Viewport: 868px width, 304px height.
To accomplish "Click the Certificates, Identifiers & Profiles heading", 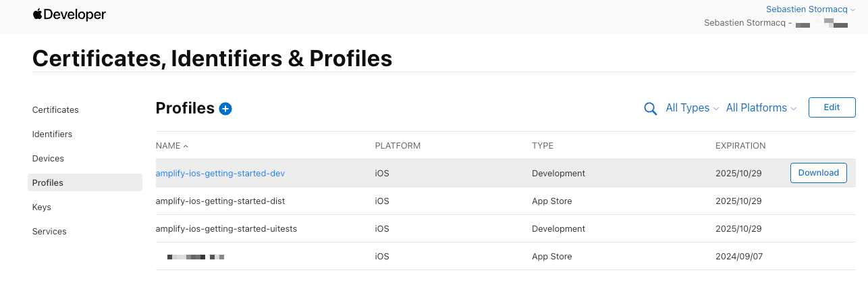I will [x=212, y=59].
